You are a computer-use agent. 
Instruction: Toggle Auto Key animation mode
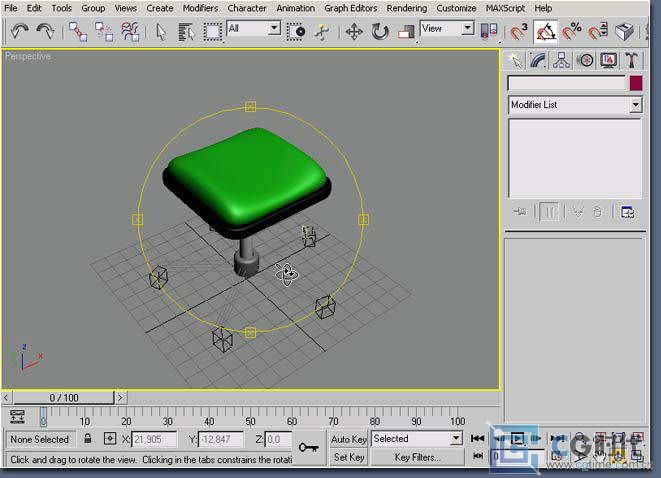coord(349,439)
